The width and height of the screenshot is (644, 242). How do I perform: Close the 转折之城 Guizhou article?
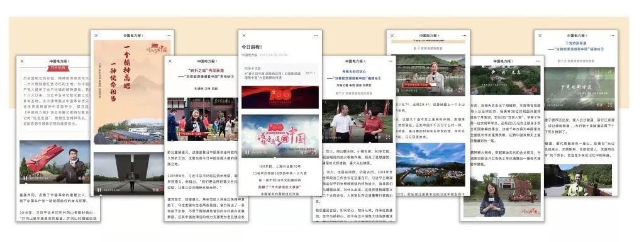tap(170, 61)
